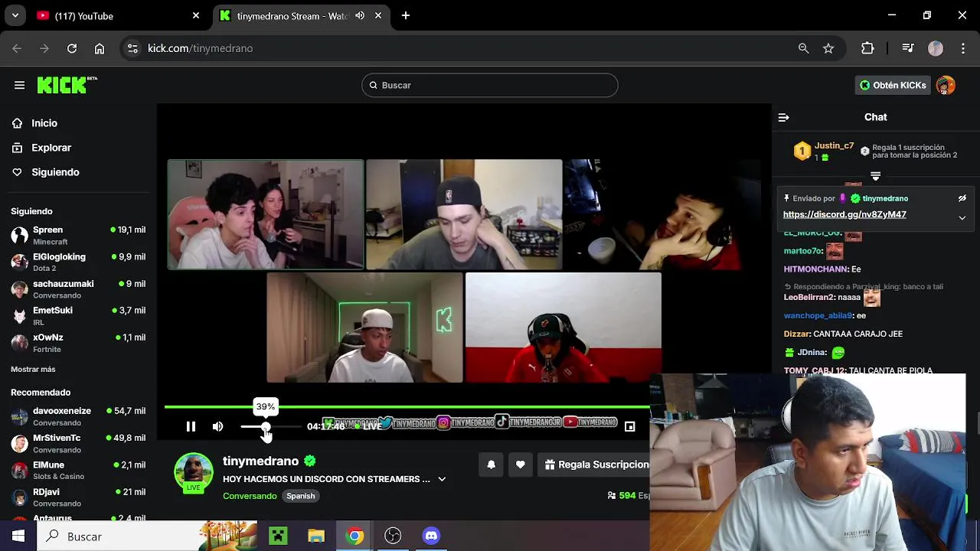Click Mostrar más under Siguiendo
Image resolution: width=980 pixels, height=551 pixels.
pos(33,370)
